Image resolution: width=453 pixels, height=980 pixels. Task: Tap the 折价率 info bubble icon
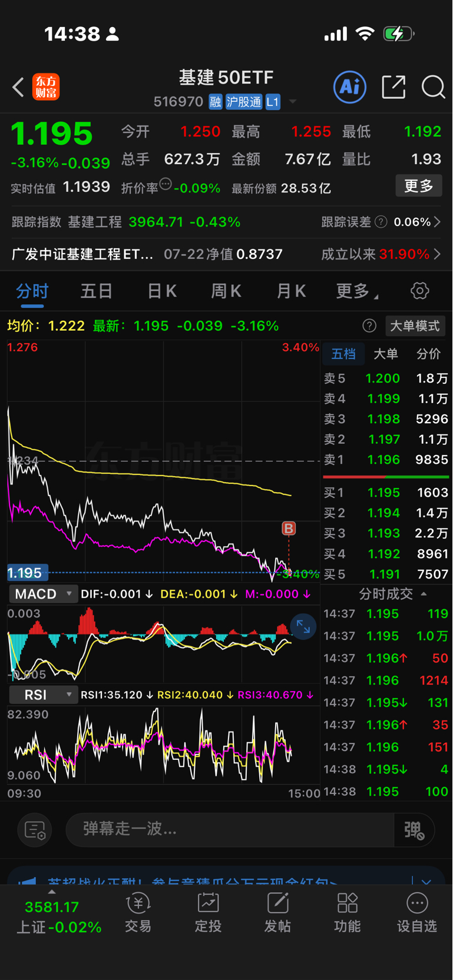(x=166, y=184)
